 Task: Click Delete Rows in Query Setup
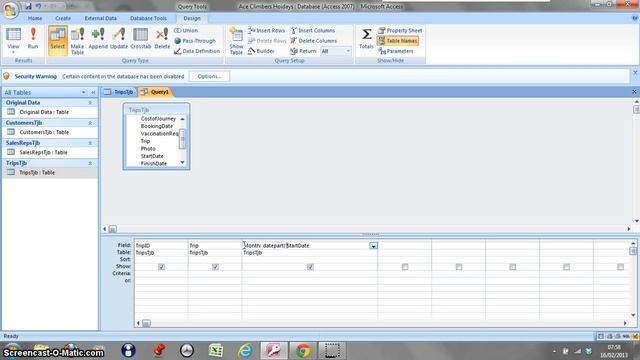click(x=267, y=41)
